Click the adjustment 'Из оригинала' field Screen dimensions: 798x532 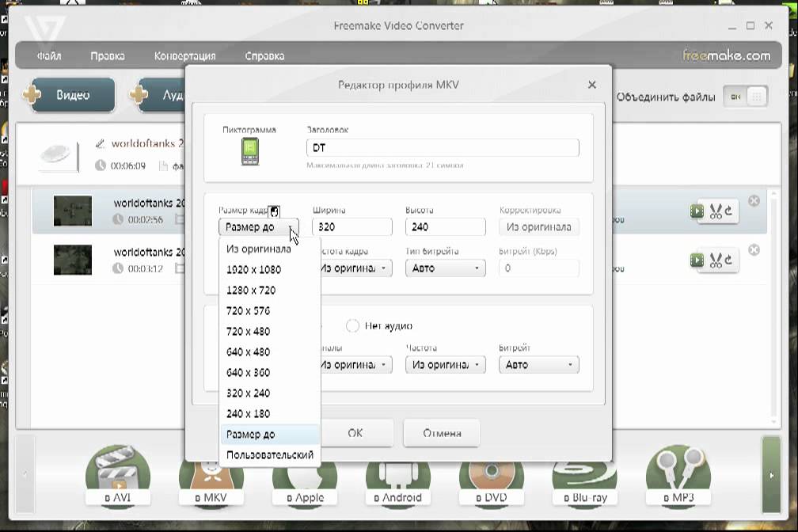(x=539, y=227)
